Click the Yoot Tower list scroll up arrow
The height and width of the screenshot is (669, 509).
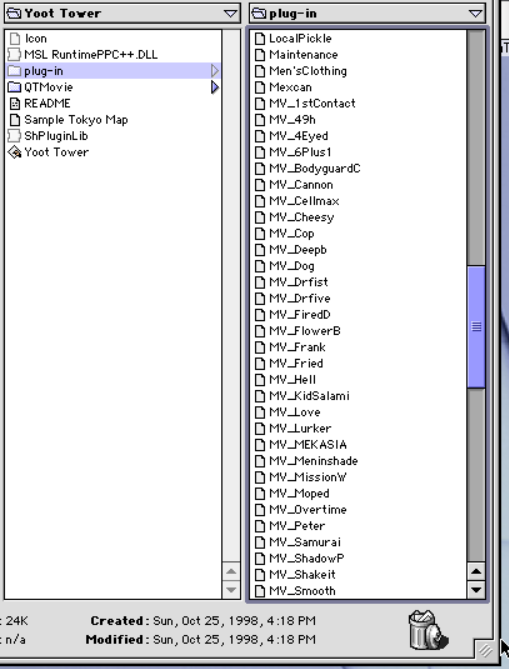tap(231, 572)
